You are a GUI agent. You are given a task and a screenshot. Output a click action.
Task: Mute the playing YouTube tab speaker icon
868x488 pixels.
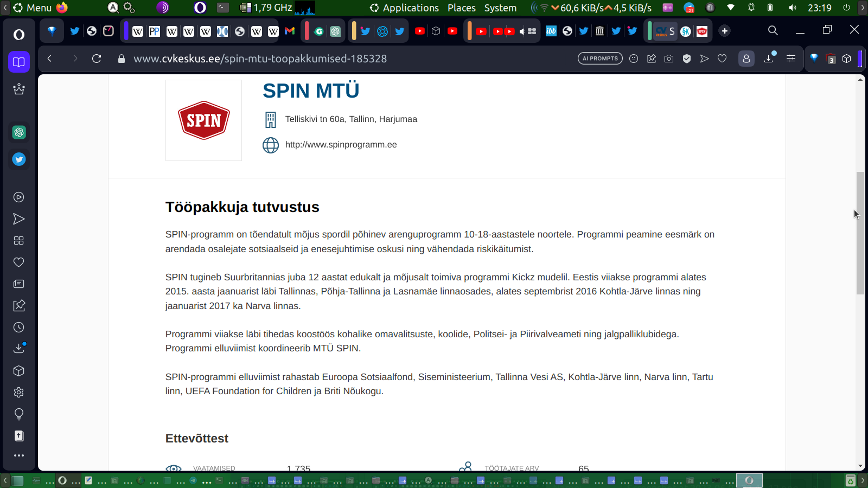[522, 31]
